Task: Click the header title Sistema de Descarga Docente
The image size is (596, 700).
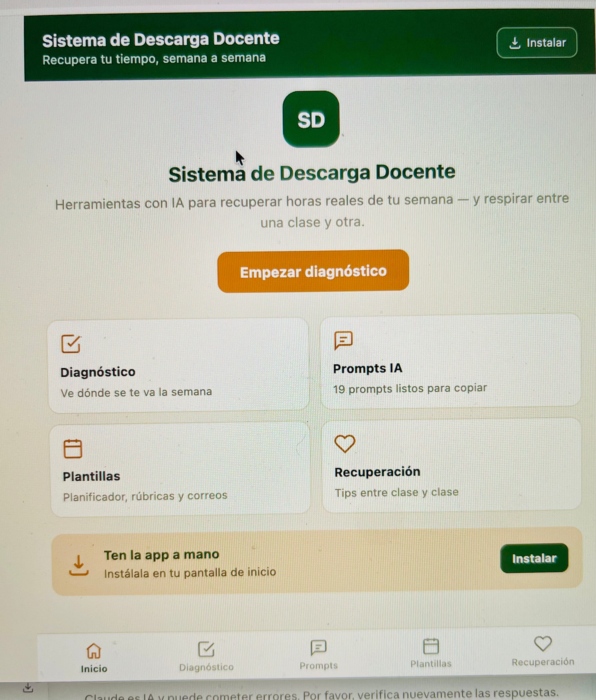Action: pos(161,40)
